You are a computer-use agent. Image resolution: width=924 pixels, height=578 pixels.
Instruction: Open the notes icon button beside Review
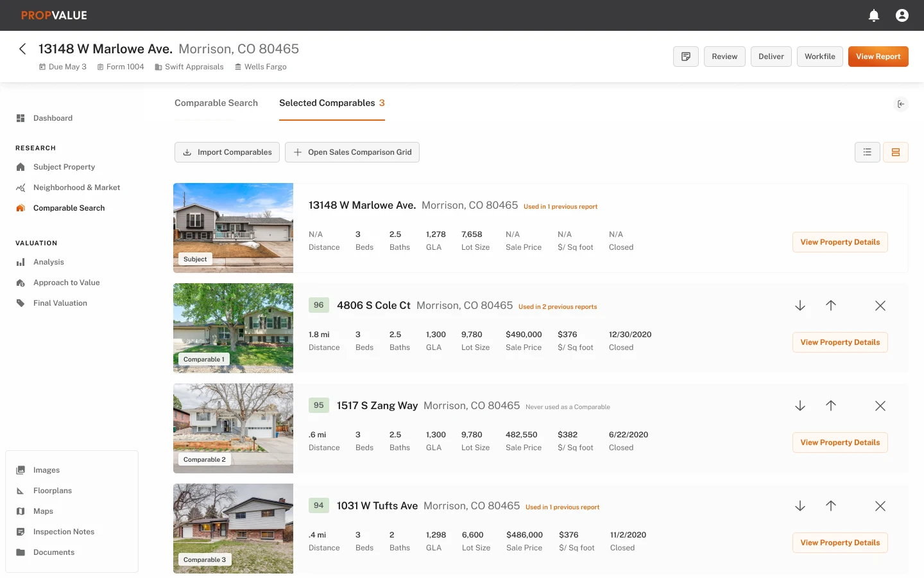[x=686, y=57]
